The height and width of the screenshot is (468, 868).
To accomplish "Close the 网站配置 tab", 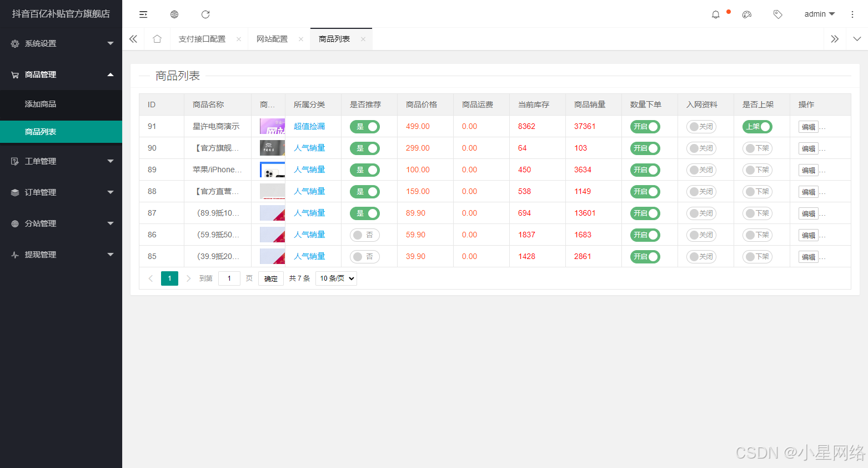I will tap(301, 39).
